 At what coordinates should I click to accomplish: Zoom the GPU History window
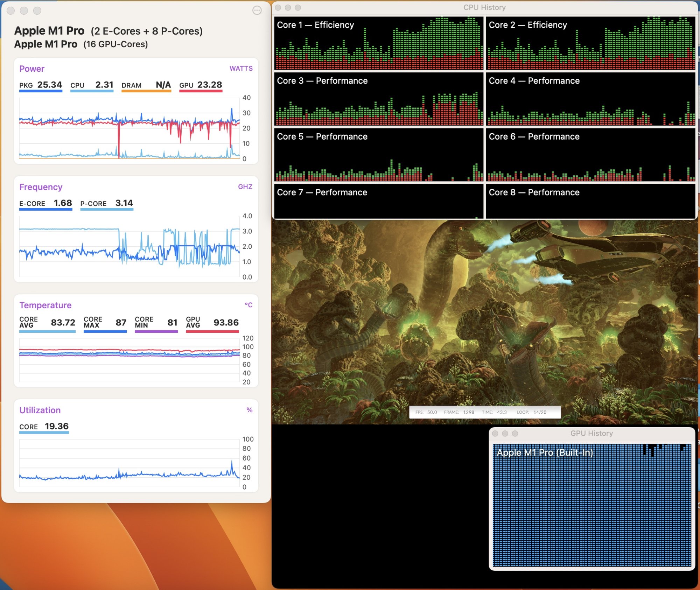[515, 433]
